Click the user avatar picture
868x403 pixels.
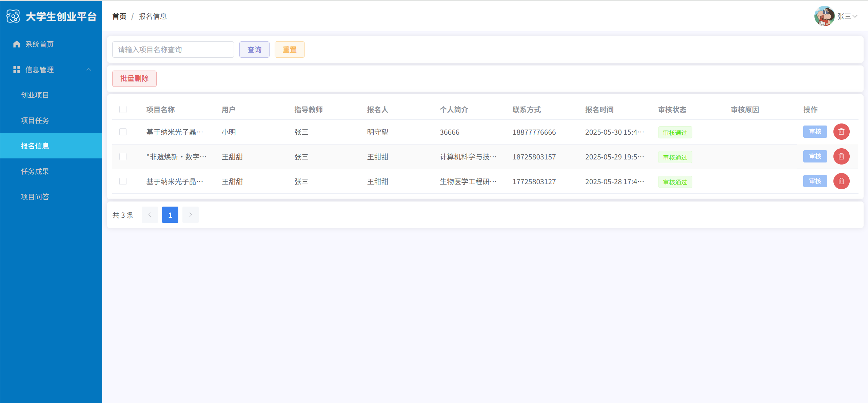[824, 16]
